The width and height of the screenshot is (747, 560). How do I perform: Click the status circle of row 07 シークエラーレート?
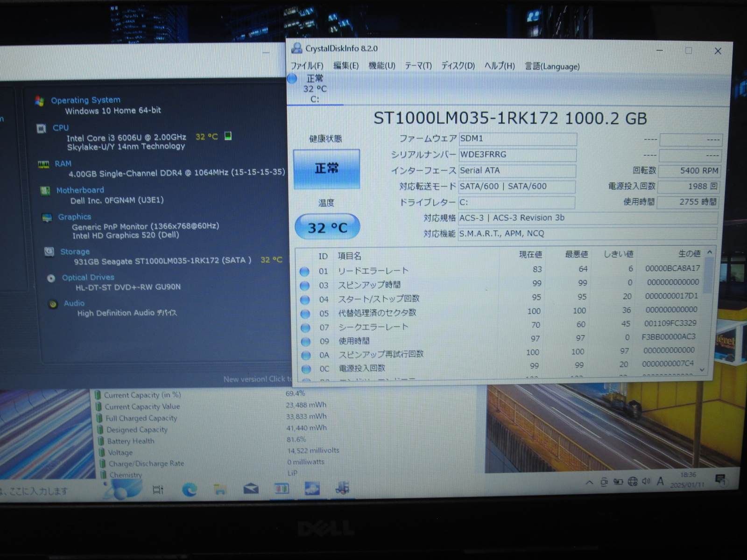(x=305, y=327)
